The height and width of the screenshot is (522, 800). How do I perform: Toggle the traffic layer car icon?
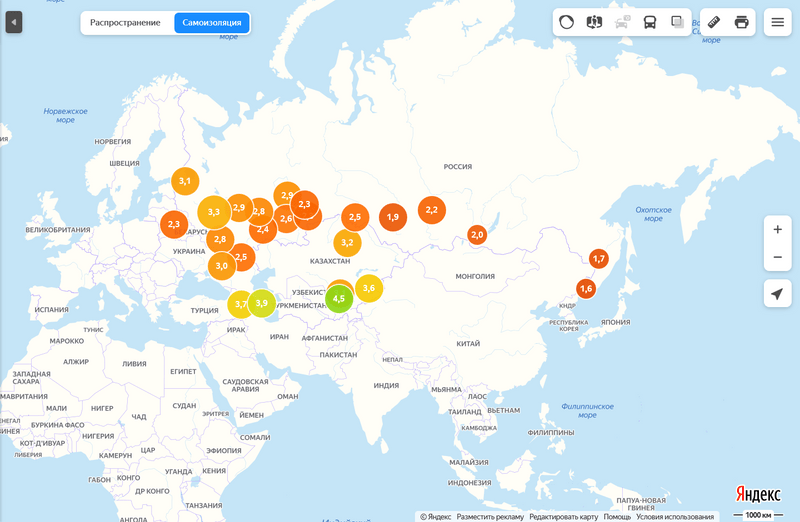click(x=622, y=22)
